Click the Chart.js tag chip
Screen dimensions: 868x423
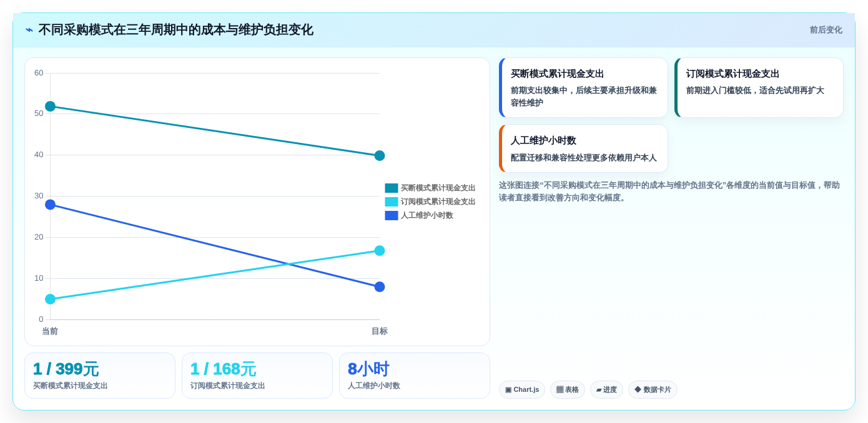tap(522, 390)
